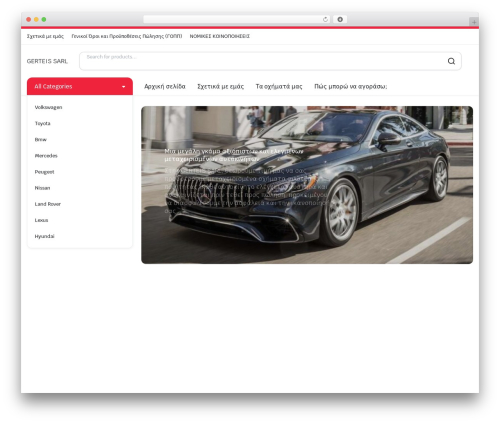Image resolution: width=500 pixels, height=423 pixels.
Task: Select the Hyundai category
Action: (x=44, y=236)
